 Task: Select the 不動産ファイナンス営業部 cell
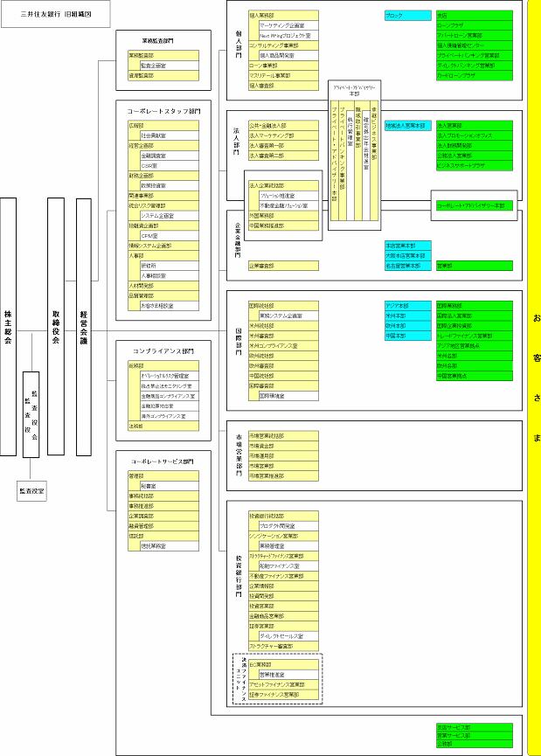coord(283,576)
